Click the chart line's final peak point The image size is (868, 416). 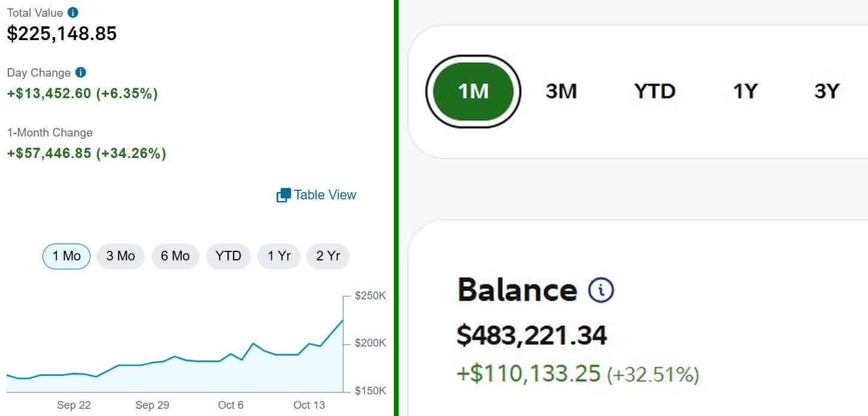point(342,320)
